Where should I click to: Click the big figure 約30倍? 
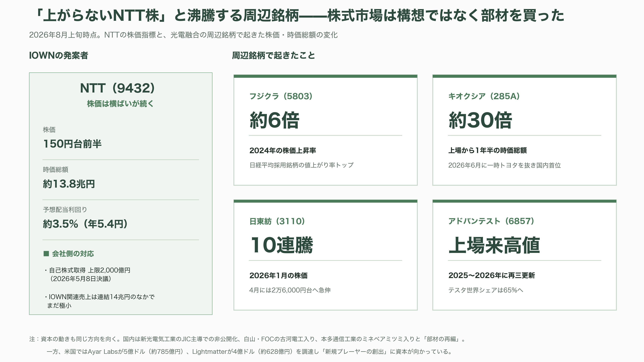(480, 120)
